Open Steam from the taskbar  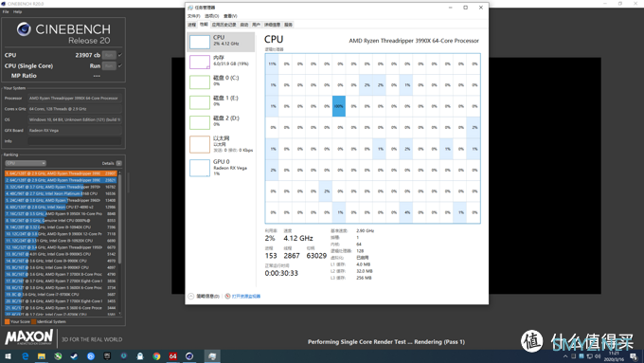tap(74, 356)
